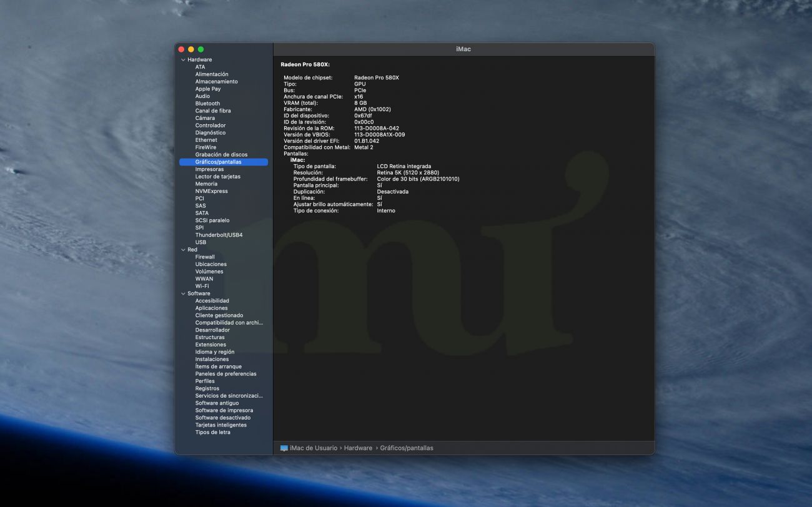Collapse the Hardware section in sidebar
Viewport: 812px width, 507px height.
pos(183,60)
